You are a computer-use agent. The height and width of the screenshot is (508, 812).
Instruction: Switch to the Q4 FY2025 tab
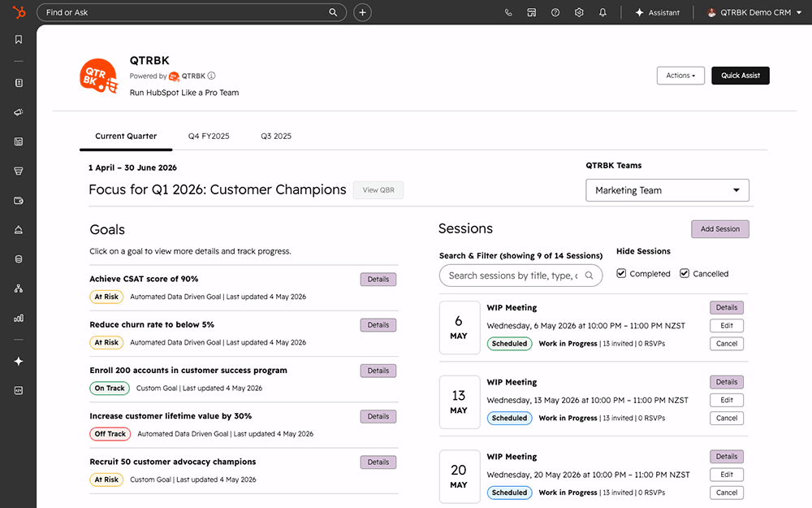[209, 136]
